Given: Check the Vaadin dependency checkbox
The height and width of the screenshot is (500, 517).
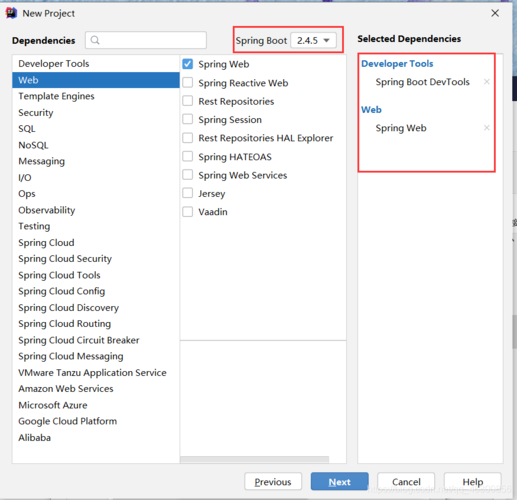Looking at the screenshot, I should click(x=188, y=212).
